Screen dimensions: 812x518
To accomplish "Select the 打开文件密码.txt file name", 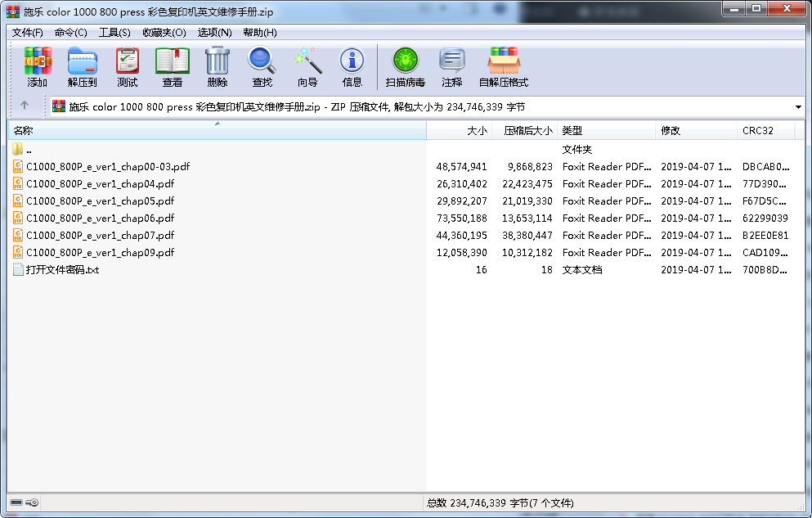I will click(x=63, y=269).
